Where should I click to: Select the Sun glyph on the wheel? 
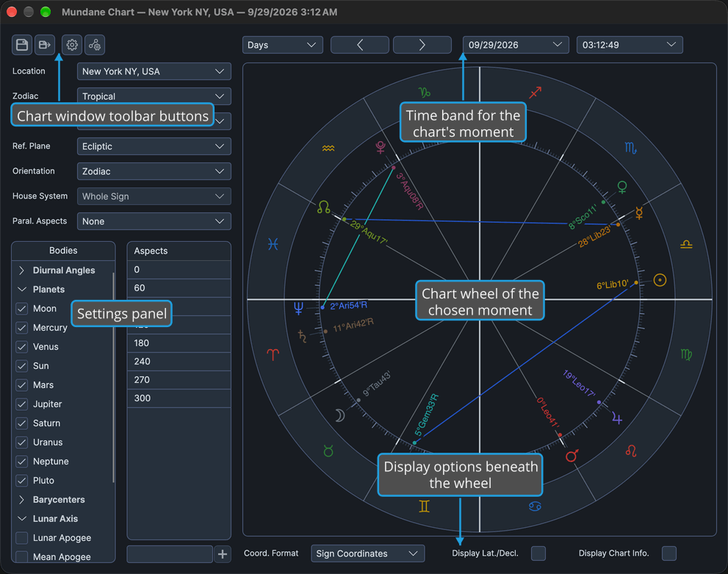coord(660,280)
